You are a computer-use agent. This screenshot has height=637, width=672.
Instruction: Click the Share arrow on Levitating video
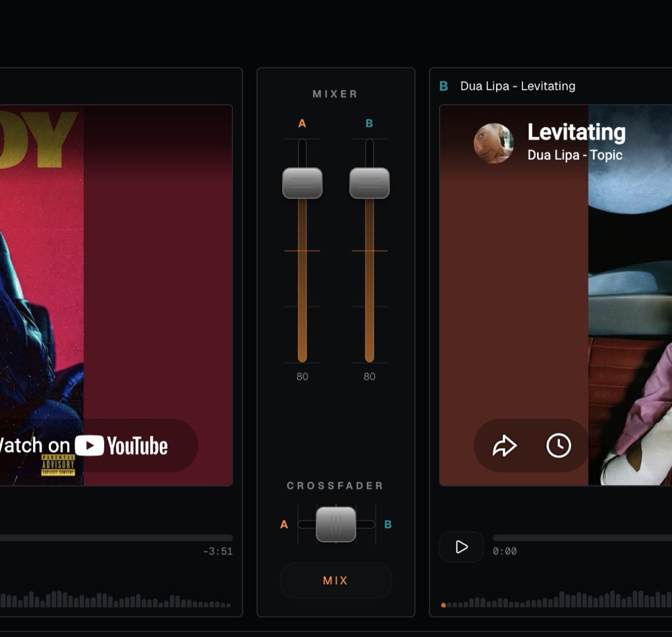(505, 445)
